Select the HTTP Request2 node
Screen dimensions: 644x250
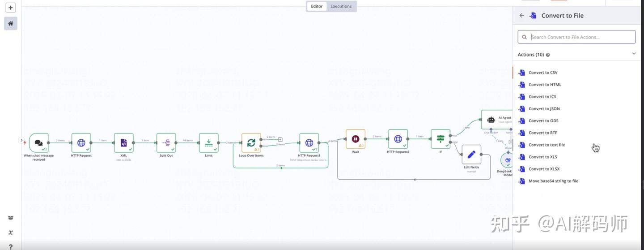398,139
